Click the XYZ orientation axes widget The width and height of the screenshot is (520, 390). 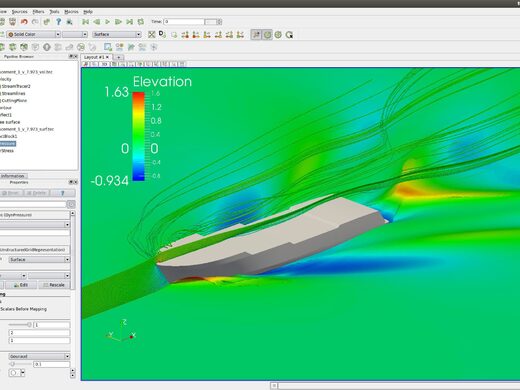(122, 331)
